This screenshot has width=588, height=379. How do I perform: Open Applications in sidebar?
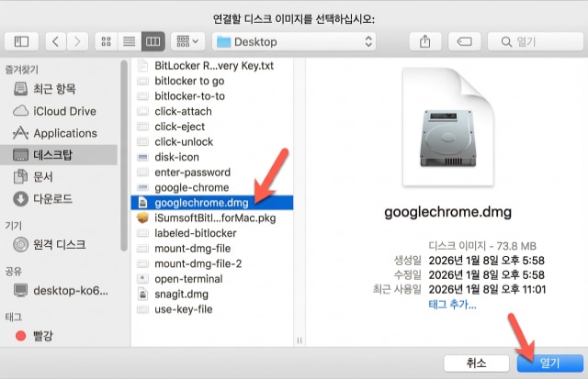pyautogui.click(x=59, y=133)
